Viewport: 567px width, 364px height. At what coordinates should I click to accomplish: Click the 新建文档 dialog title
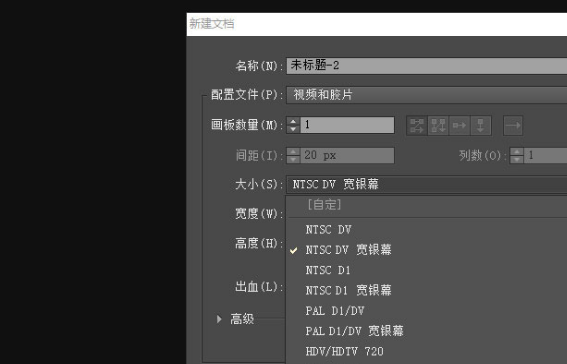pyautogui.click(x=212, y=24)
